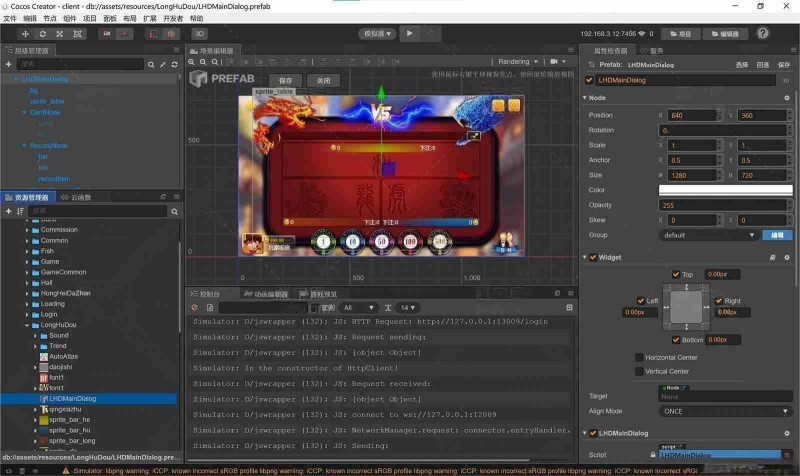Open the console log file icon

coord(210,308)
